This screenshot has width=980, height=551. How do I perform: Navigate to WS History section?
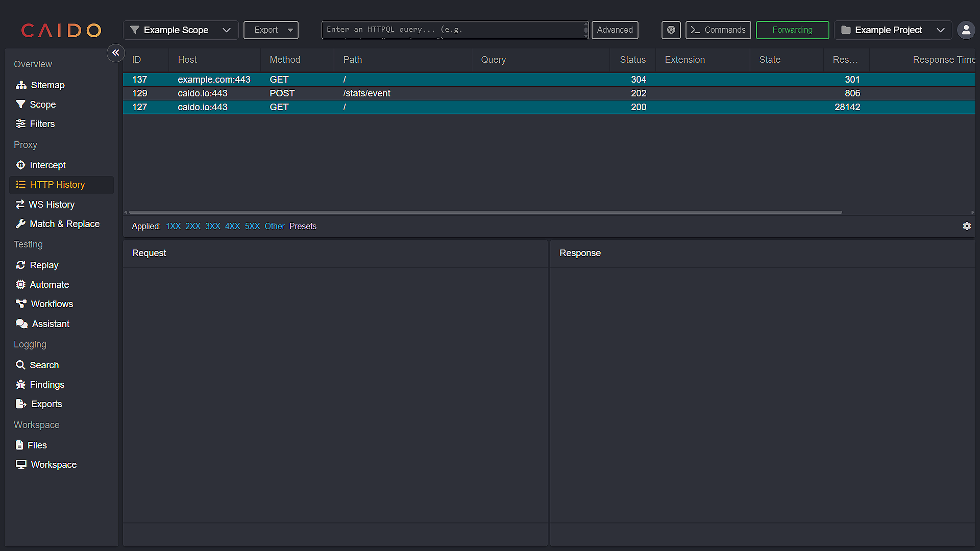(x=52, y=204)
